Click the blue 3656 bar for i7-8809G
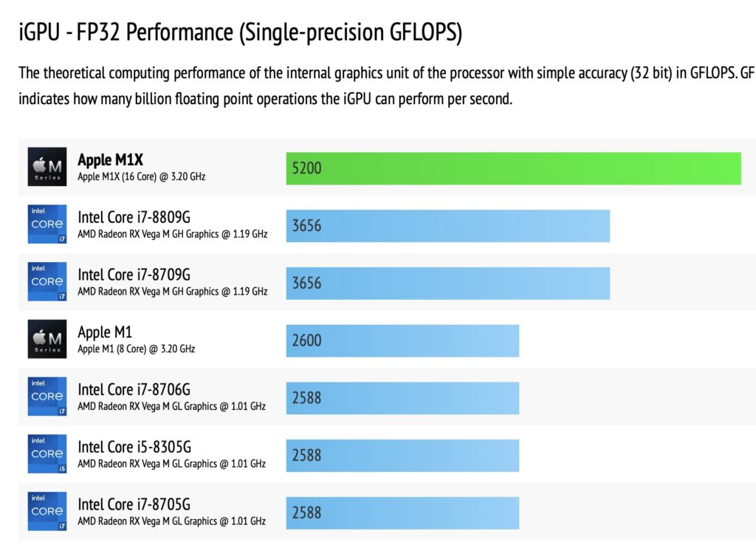756x553 pixels. tap(448, 226)
